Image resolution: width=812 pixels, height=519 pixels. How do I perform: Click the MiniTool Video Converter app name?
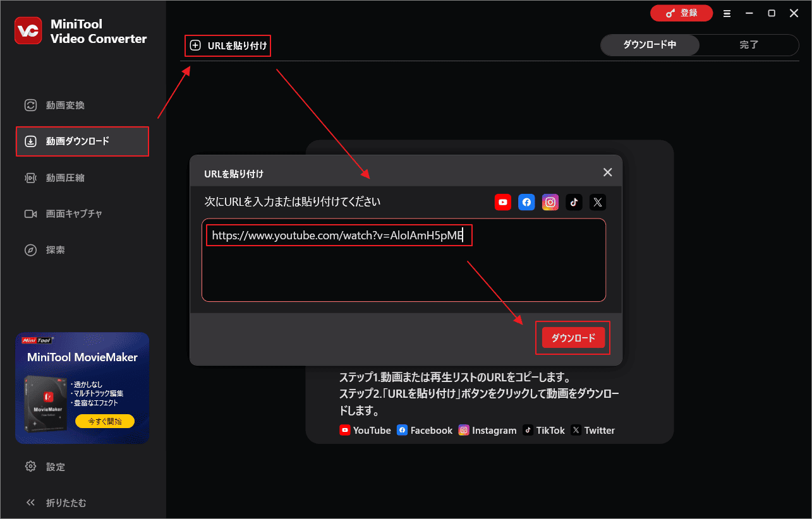point(99,32)
